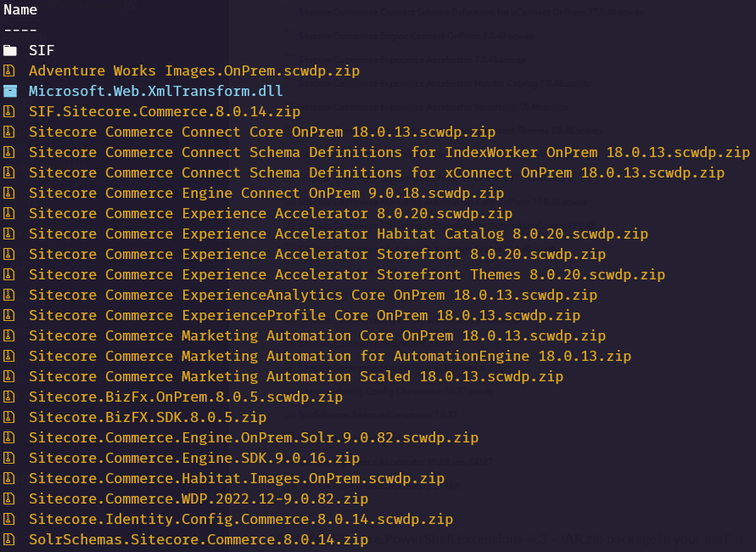Click the Sitecore.BizFx.OnPrem.8.0.5.scwdp.zip filename

pos(186,397)
